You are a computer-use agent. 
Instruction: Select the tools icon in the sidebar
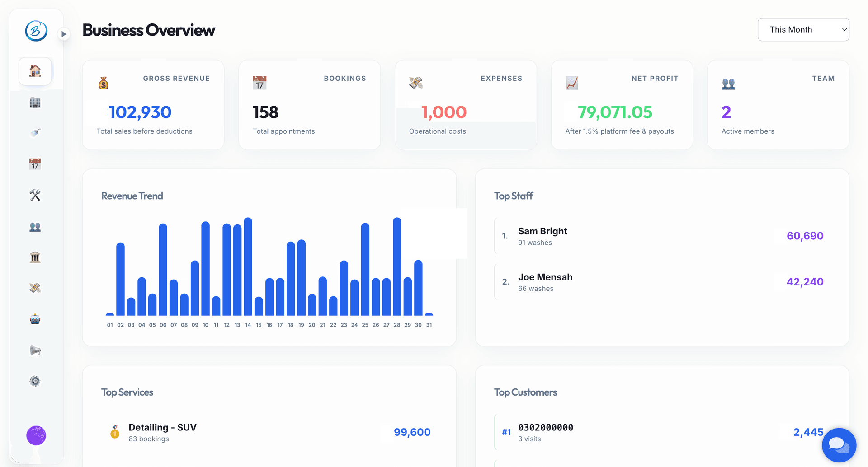click(x=35, y=195)
